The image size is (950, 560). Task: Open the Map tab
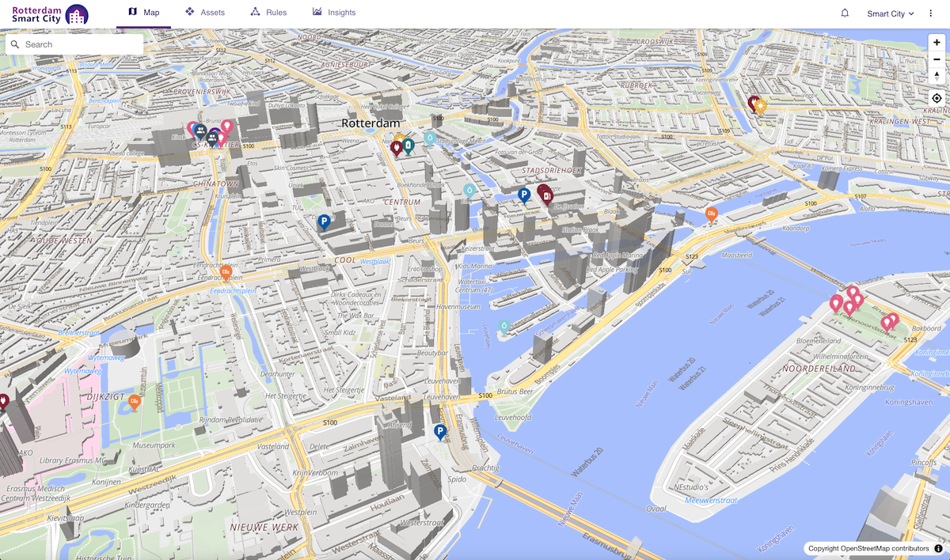[143, 13]
